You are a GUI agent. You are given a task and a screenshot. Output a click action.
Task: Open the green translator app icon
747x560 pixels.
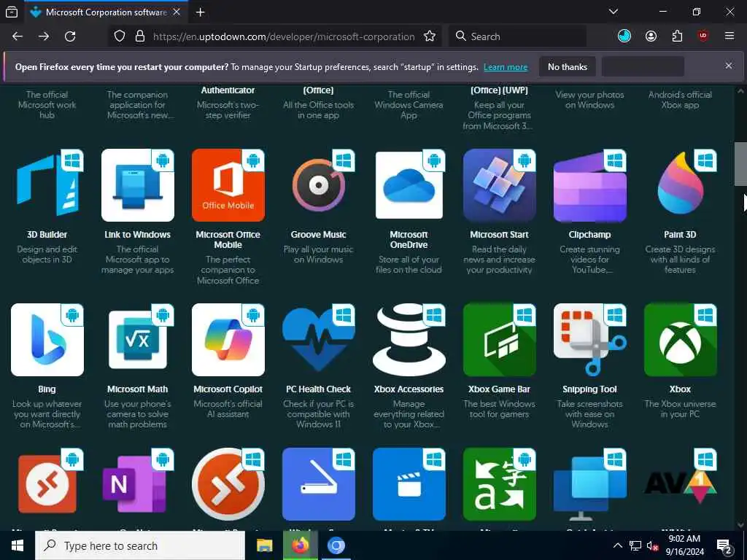click(x=499, y=484)
